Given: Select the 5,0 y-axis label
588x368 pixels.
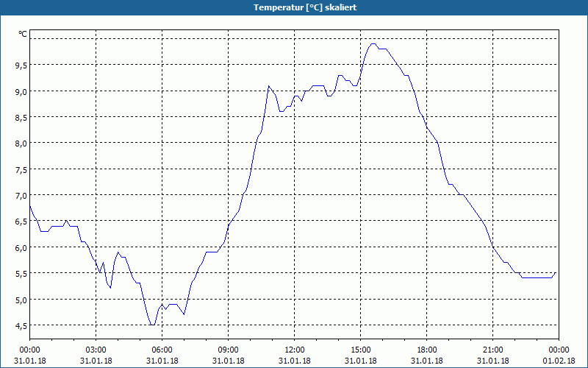Looking at the screenshot, I should click(x=21, y=300).
